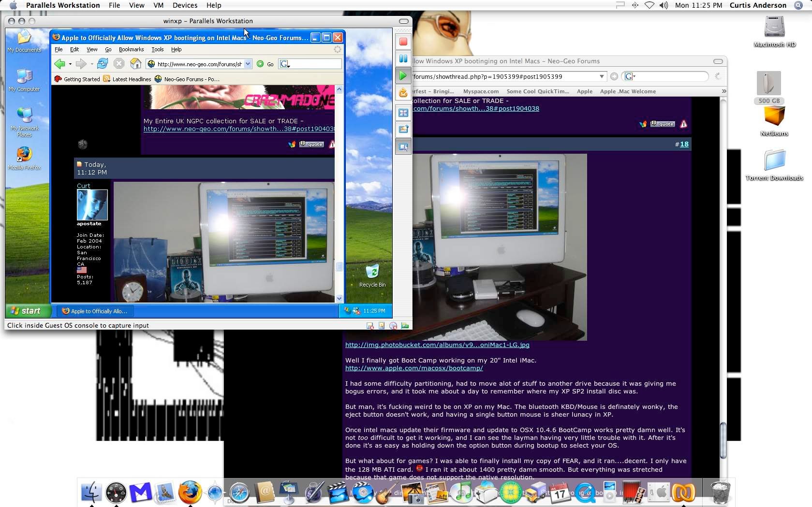The width and height of the screenshot is (812, 507).
Task: Open Finder from the Dock
Action: click(91, 493)
